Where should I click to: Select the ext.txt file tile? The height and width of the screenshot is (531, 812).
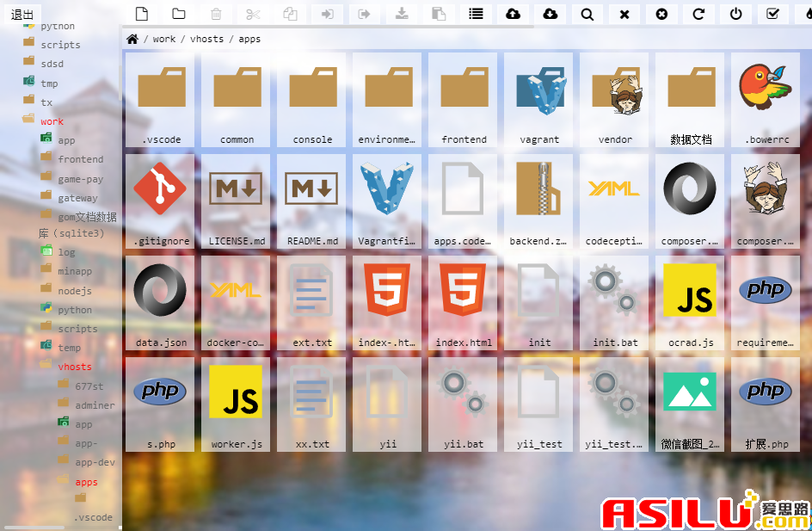[x=313, y=303]
